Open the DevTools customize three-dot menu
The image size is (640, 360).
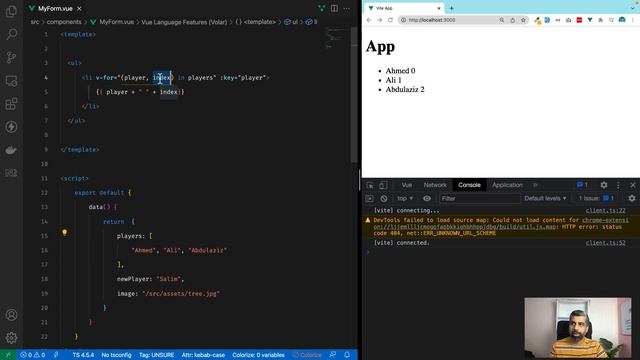coord(618,185)
